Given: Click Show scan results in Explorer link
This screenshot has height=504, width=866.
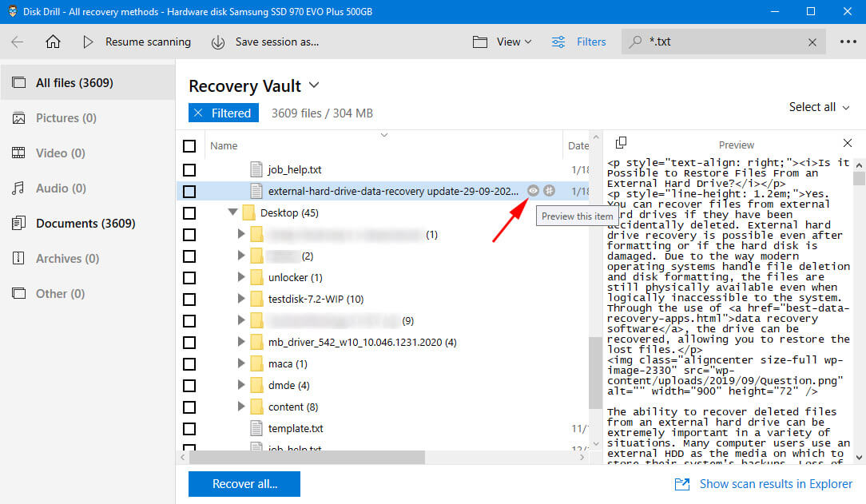Looking at the screenshot, I should click(x=776, y=483).
